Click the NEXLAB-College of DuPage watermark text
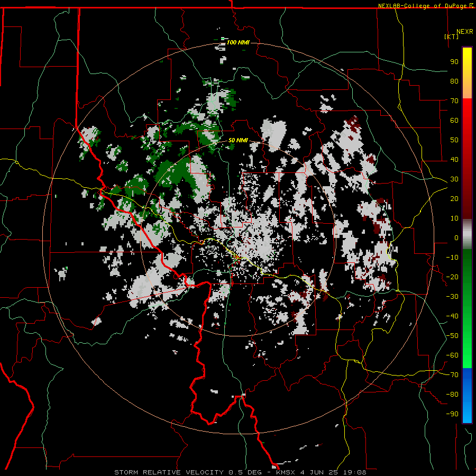The width and height of the screenshot is (476, 476). 425,6
